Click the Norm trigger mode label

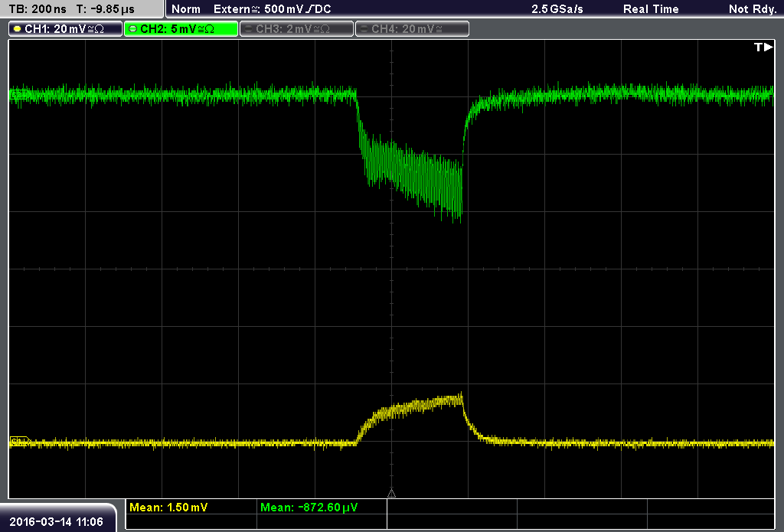click(186, 9)
